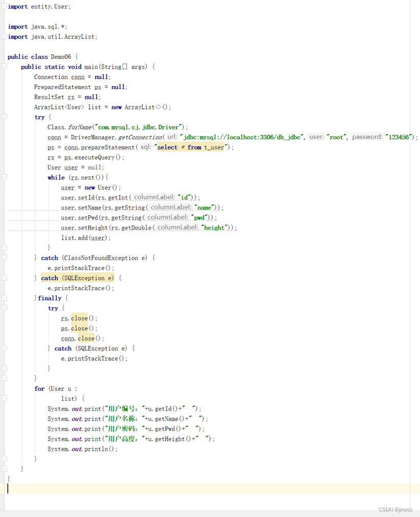Click the 'user:' parameter hint

point(316,137)
